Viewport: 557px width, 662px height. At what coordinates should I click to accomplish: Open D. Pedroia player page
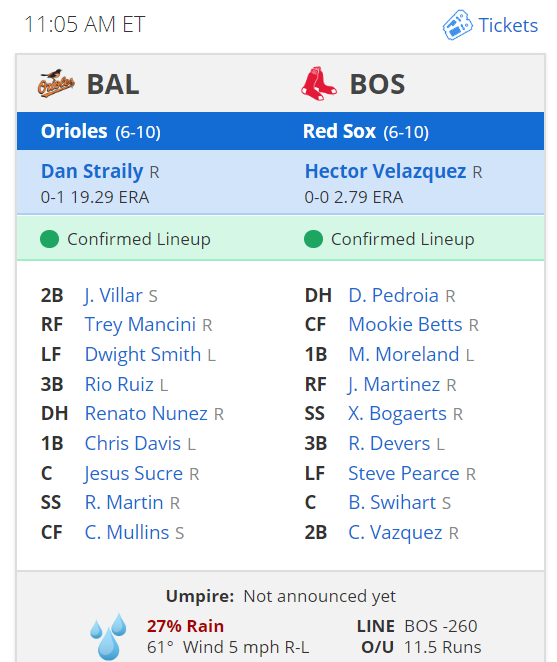(x=394, y=295)
